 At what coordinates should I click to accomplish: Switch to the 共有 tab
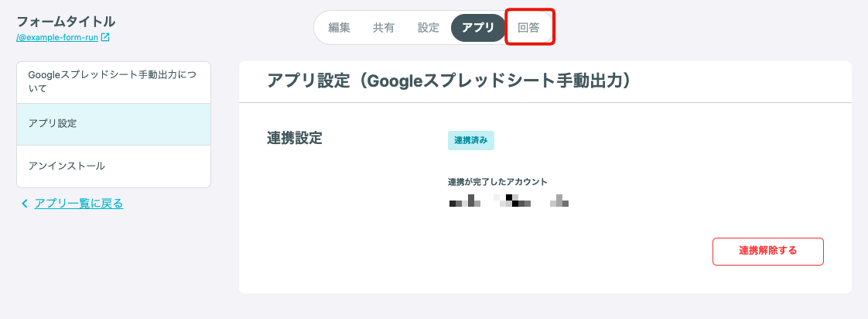pos(384,28)
